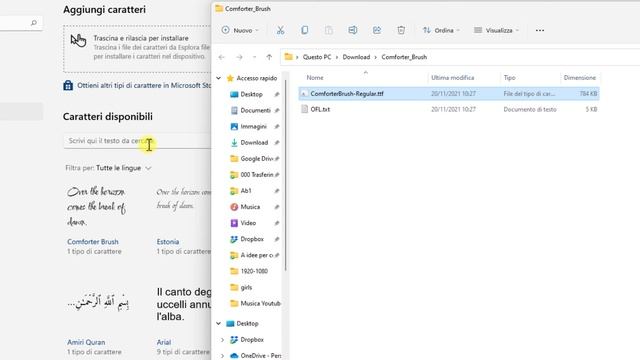Open the girls folder in sidebar

click(x=246, y=287)
